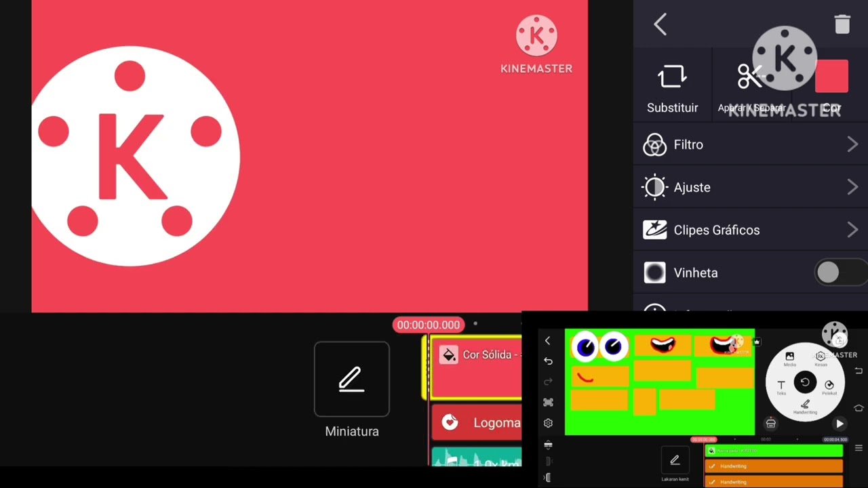Image resolution: width=868 pixels, height=488 pixels.
Task: Click the paint bucket icon on Cor Sólida clip
Action: [x=449, y=355]
